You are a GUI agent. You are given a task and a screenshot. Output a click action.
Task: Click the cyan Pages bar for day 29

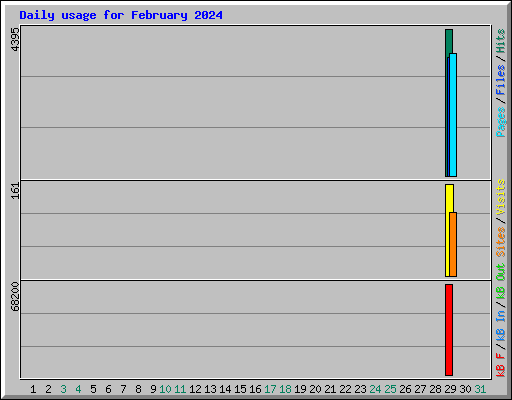(453, 115)
